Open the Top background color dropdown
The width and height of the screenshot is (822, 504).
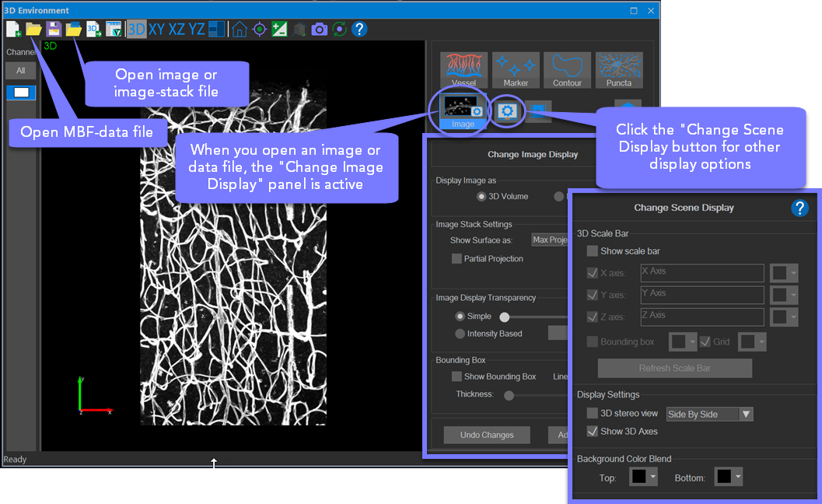coord(642,477)
